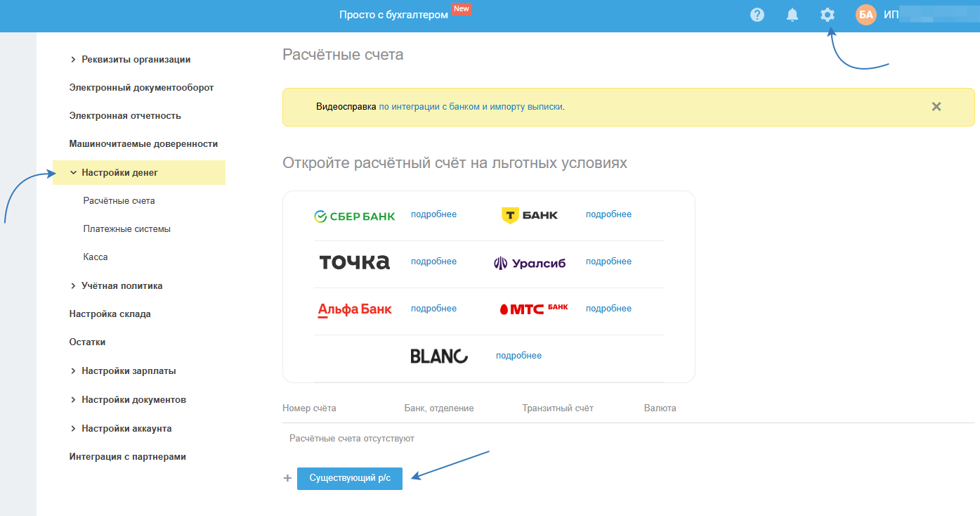980x516 pixels.
Task: Click the plus icon beside Существующий р/с
Action: pos(287,479)
